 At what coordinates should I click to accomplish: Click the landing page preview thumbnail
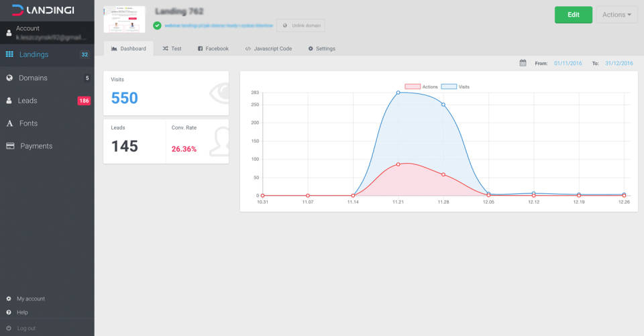point(124,19)
